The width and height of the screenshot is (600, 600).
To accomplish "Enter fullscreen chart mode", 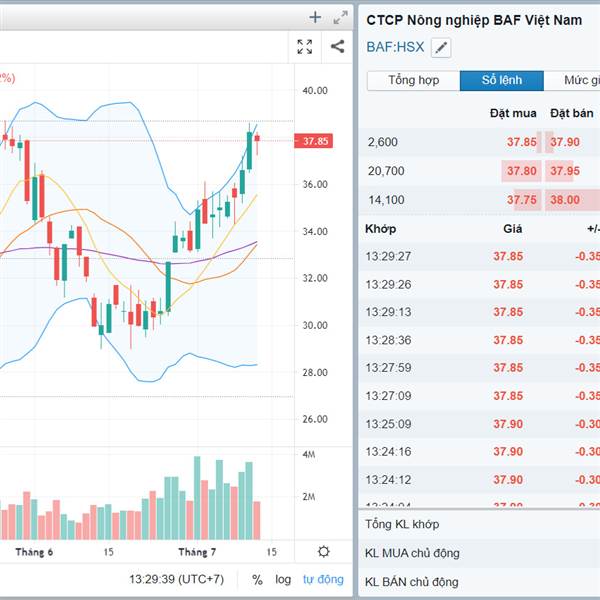I will (305, 46).
